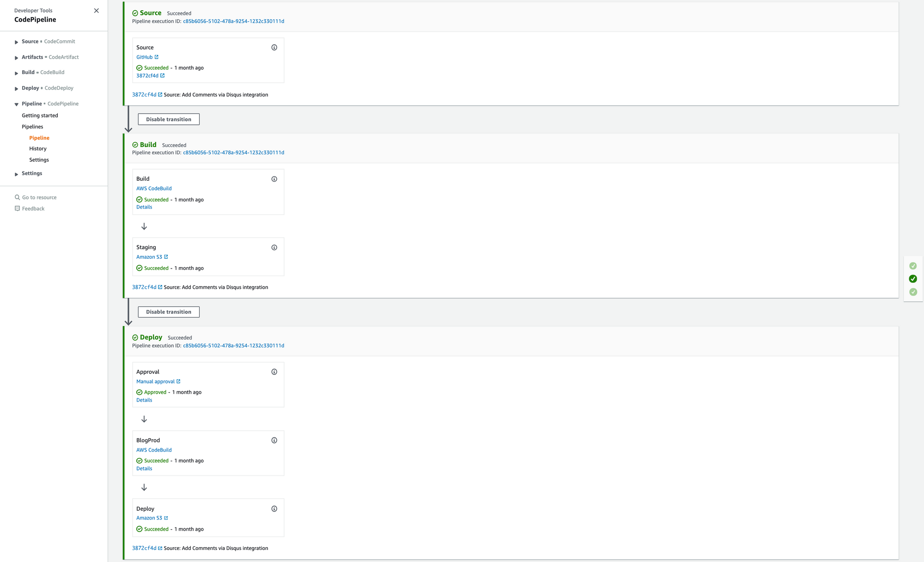
Task: Open the info icon on the Approval action
Action: point(274,372)
